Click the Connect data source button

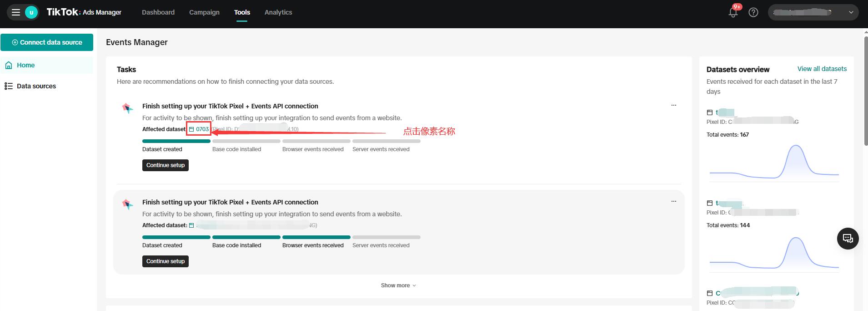47,42
